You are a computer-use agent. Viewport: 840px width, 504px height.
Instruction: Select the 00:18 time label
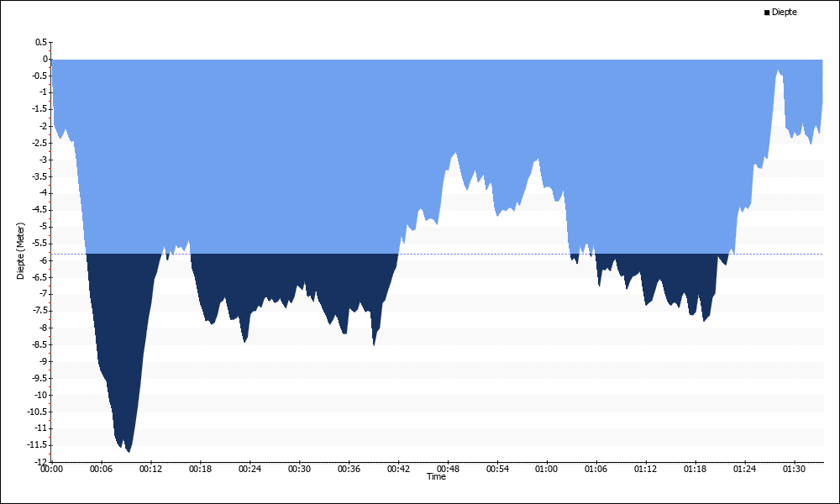coord(201,469)
